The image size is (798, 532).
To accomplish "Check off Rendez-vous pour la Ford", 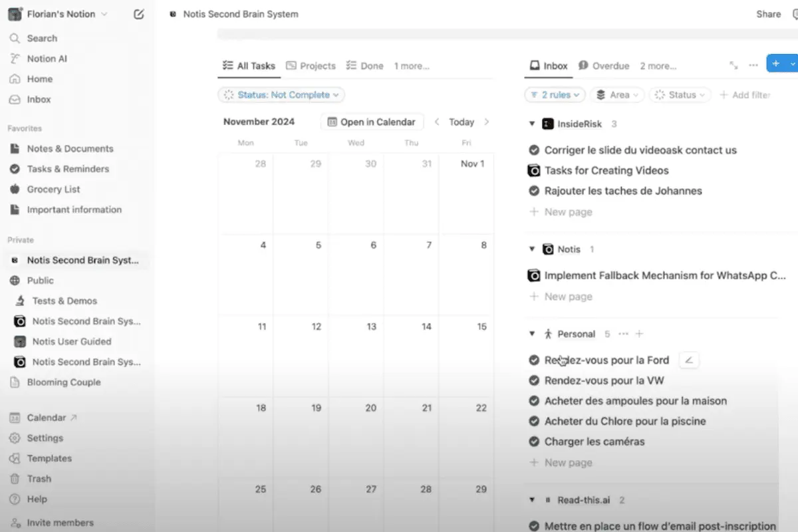I will click(534, 360).
